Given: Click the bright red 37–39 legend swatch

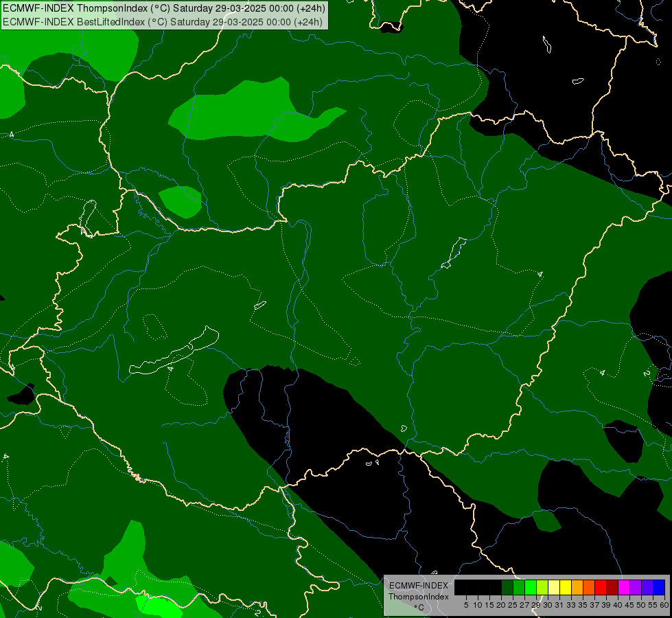Looking at the screenshot, I should (601, 587).
